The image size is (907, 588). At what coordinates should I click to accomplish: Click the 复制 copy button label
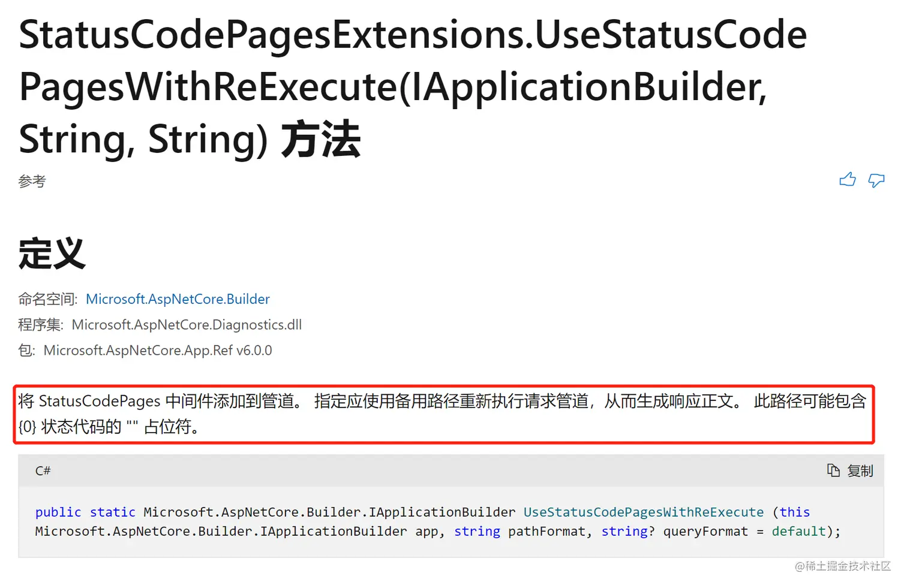860,471
